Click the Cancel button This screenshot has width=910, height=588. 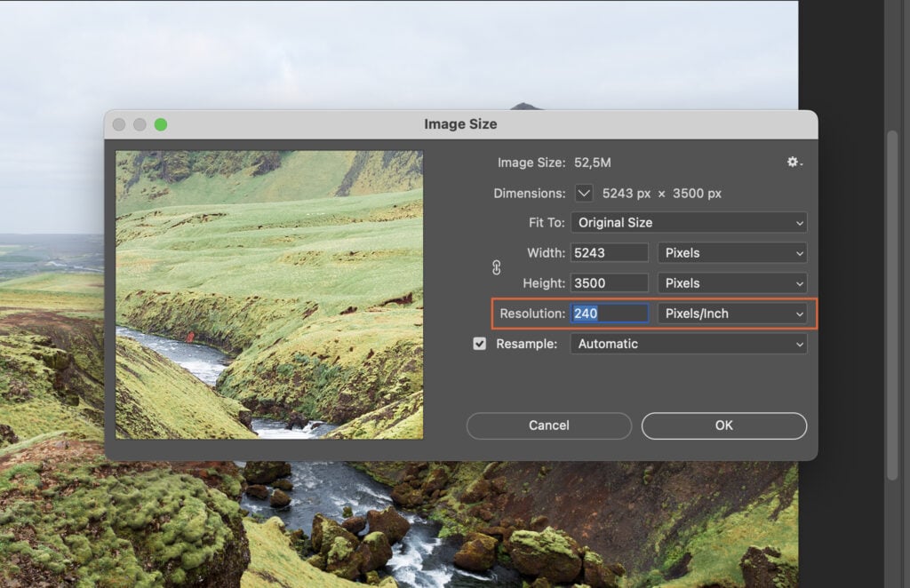pos(548,425)
